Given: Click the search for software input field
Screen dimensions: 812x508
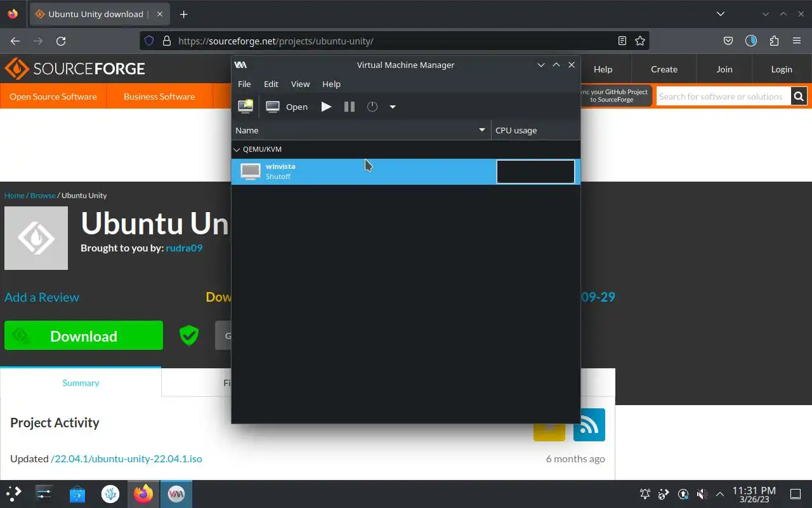Looking at the screenshot, I should [723, 97].
